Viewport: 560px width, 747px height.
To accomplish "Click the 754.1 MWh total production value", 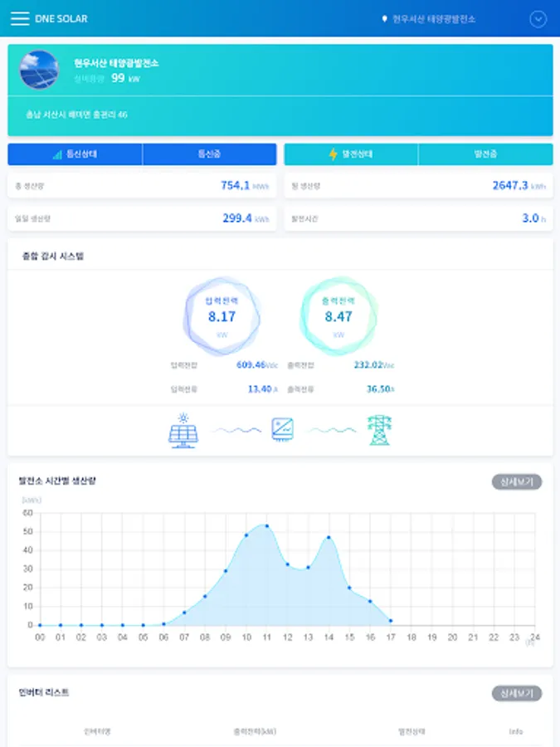I will pyautogui.click(x=245, y=186).
